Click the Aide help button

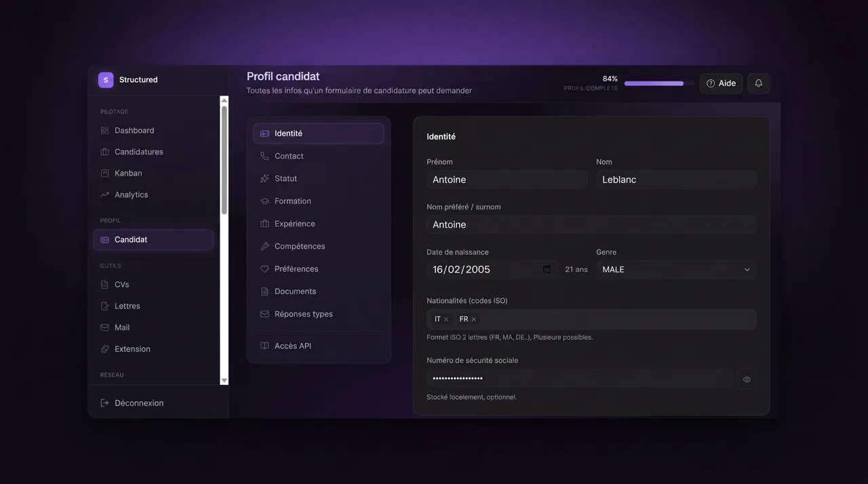click(x=721, y=83)
